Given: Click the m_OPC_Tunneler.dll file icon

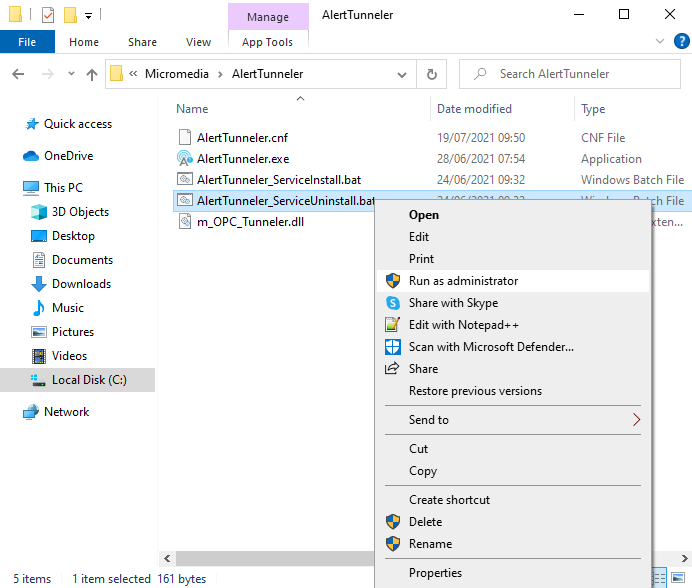Looking at the screenshot, I should (x=184, y=221).
